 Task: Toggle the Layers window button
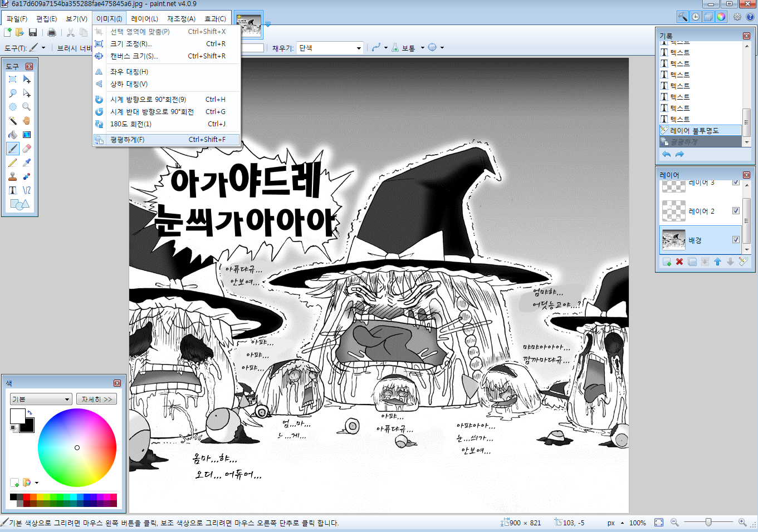[x=708, y=17]
